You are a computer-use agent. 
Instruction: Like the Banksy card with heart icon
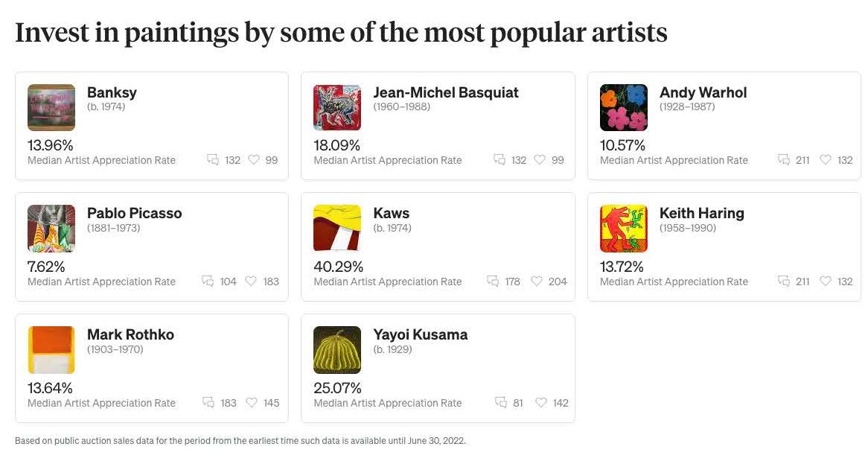point(253,159)
